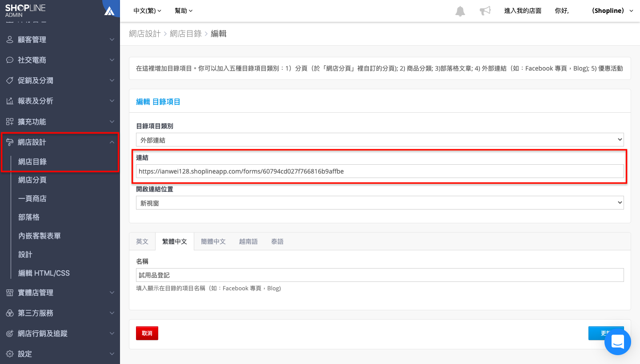Open 部落格 in the sidebar
Image resolution: width=640 pixels, height=364 pixels.
(x=29, y=217)
